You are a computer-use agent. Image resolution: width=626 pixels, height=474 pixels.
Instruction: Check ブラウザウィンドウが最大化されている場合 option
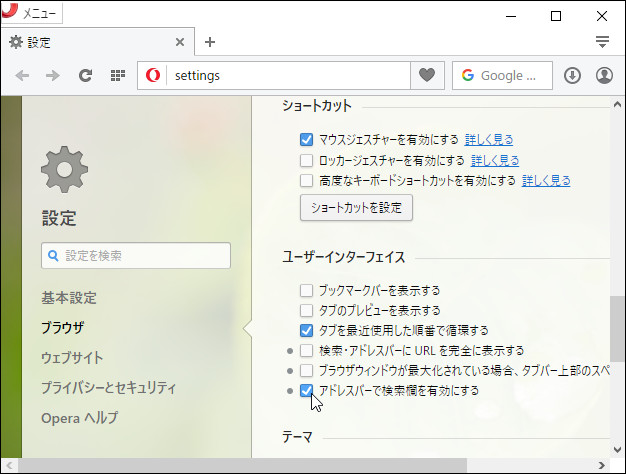306,371
